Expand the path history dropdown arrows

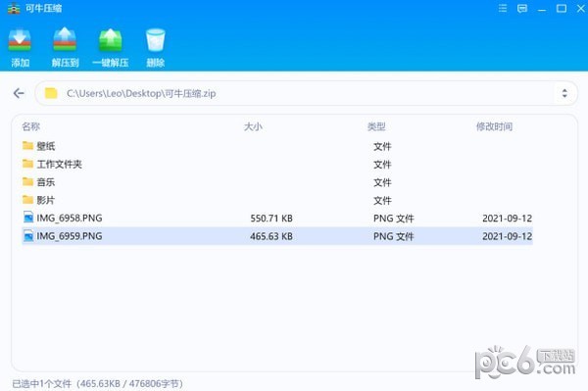564,93
